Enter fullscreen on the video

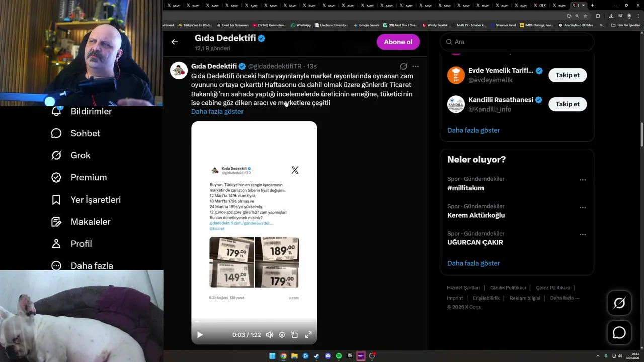coord(308,335)
